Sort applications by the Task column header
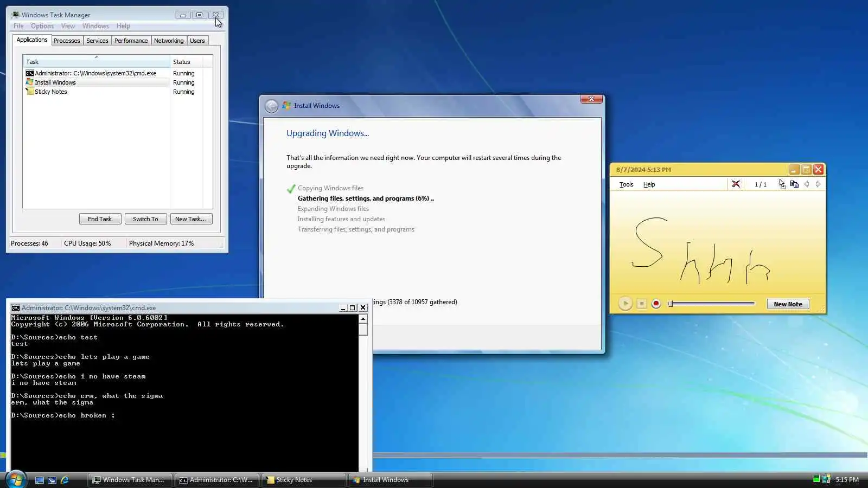Viewport: 868px width, 488px height. (x=96, y=62)
